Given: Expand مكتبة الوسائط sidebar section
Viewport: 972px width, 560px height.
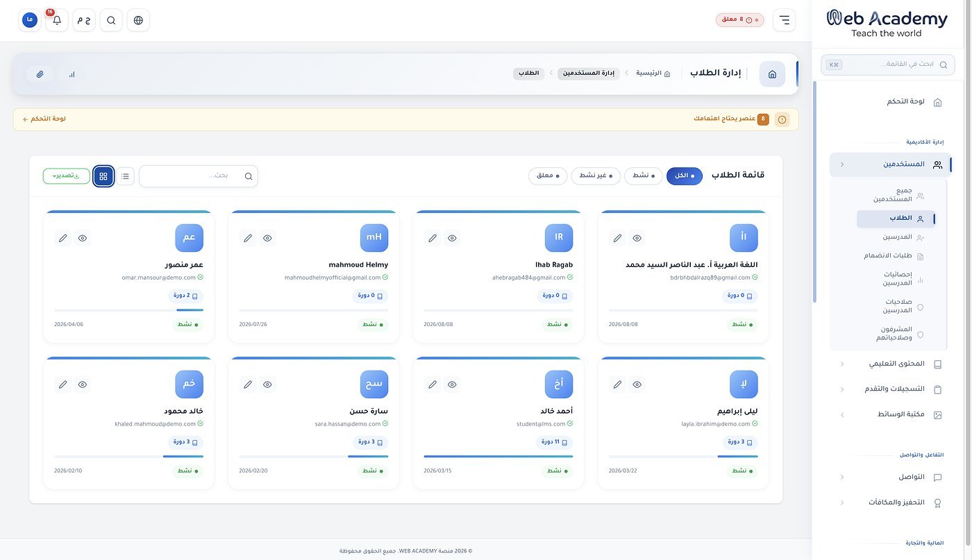Looking at the screenshot, I should (x=891, y=414).
